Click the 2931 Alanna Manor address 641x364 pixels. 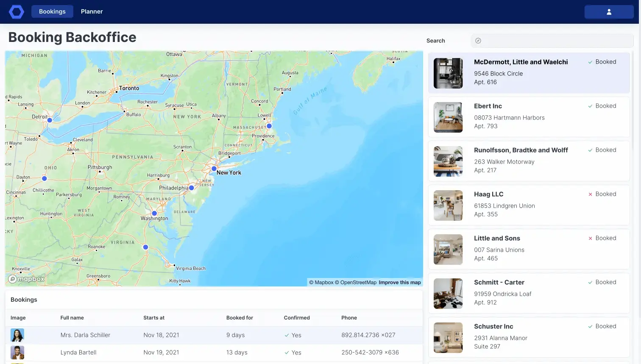[x=501, y=338]
